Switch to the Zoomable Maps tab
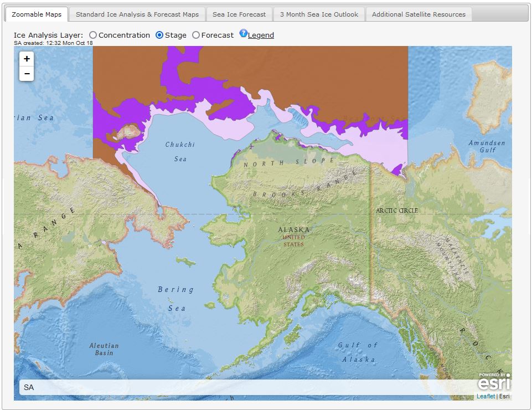 37,14
